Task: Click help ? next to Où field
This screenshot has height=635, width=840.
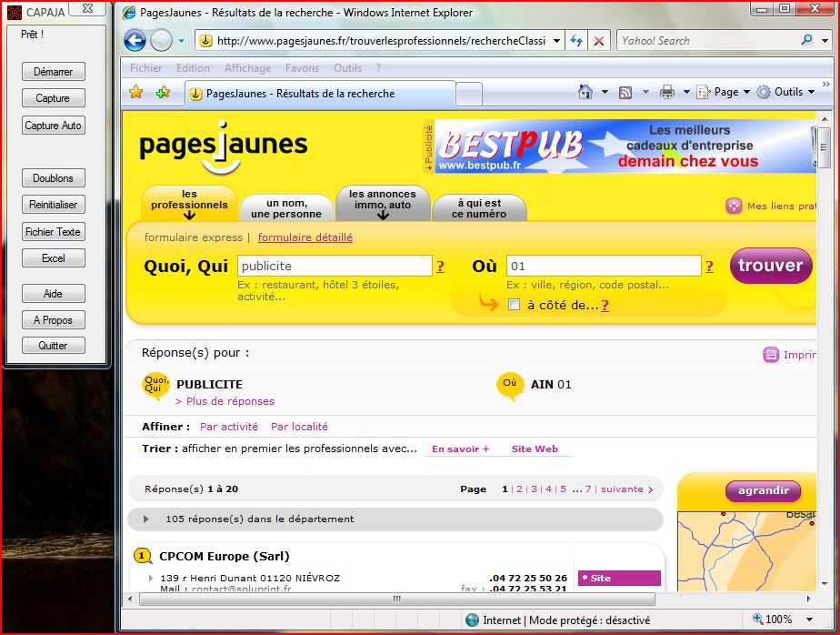Action: (x=709, y=267)
